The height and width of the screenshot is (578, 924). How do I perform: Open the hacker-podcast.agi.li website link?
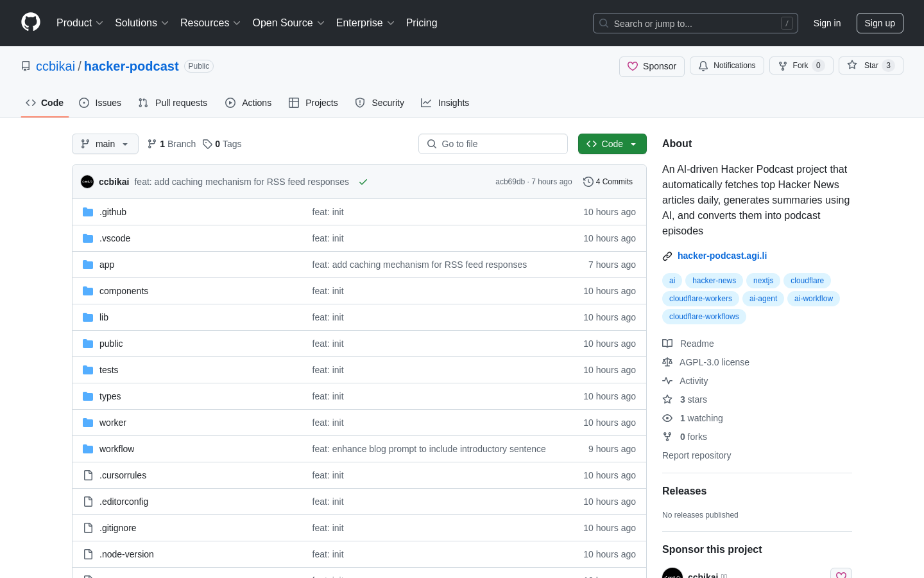pyautogui.click(x=722, y=256)
